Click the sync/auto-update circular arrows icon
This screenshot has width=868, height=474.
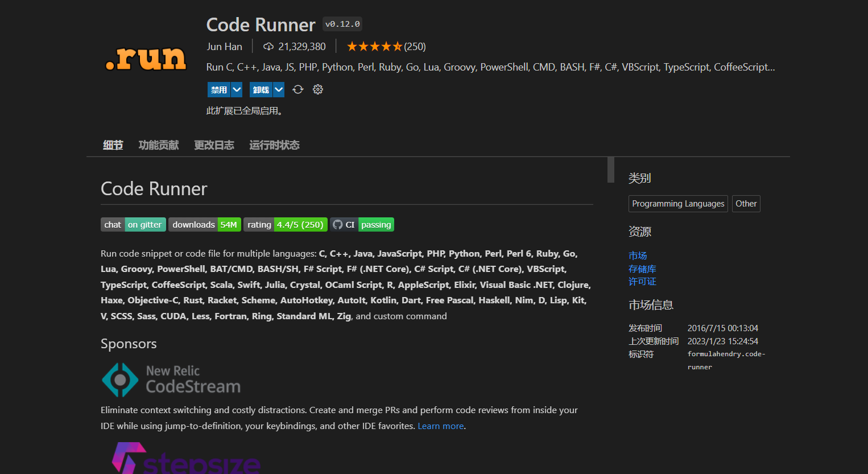point(298,89)
